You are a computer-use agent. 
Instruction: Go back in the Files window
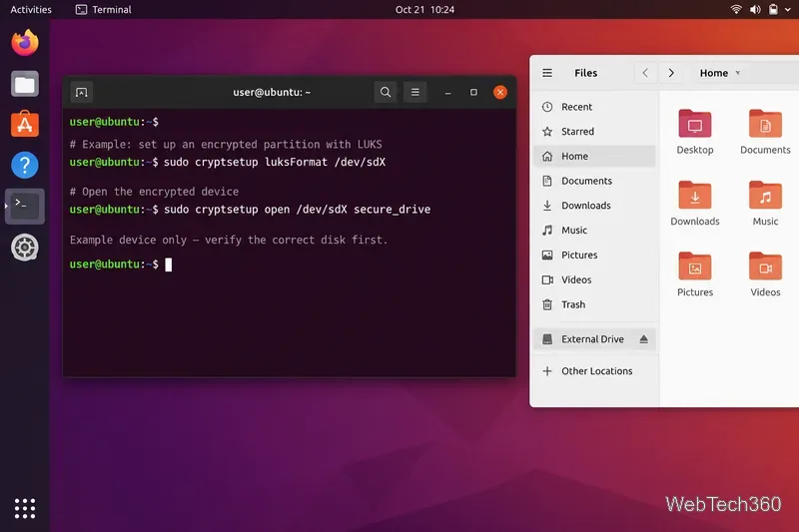point(645,73)
